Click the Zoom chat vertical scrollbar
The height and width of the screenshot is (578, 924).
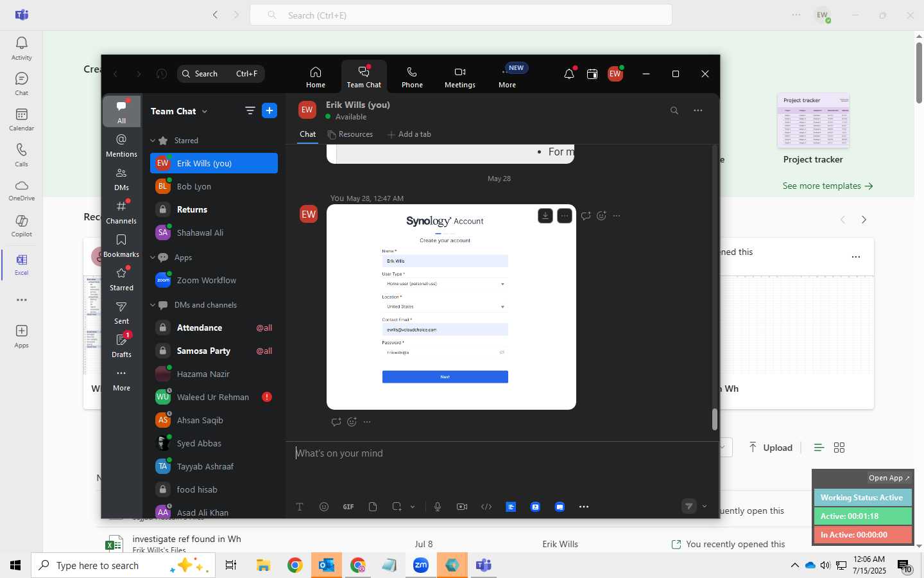tap(714, 419)
